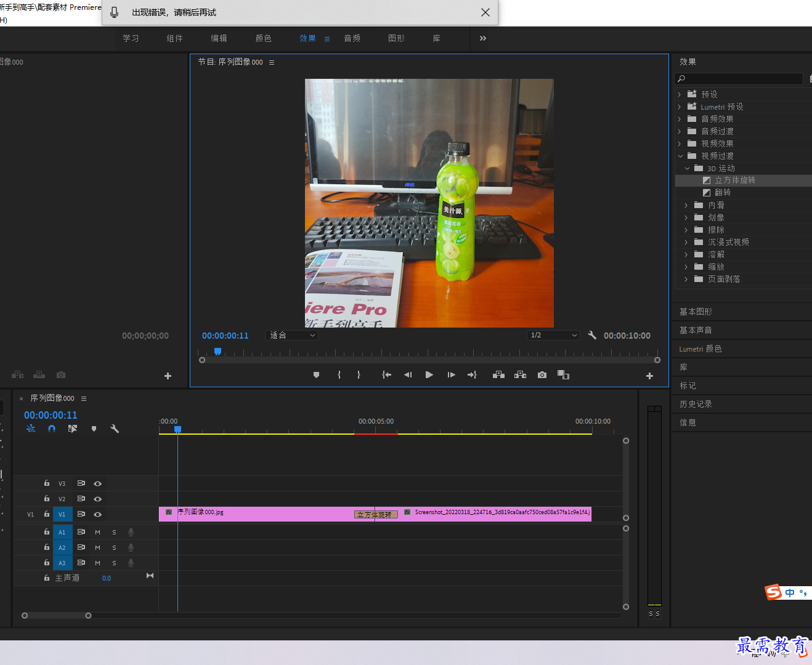
Task: Open the Comparison View button
Action: [x=563, y=375]
